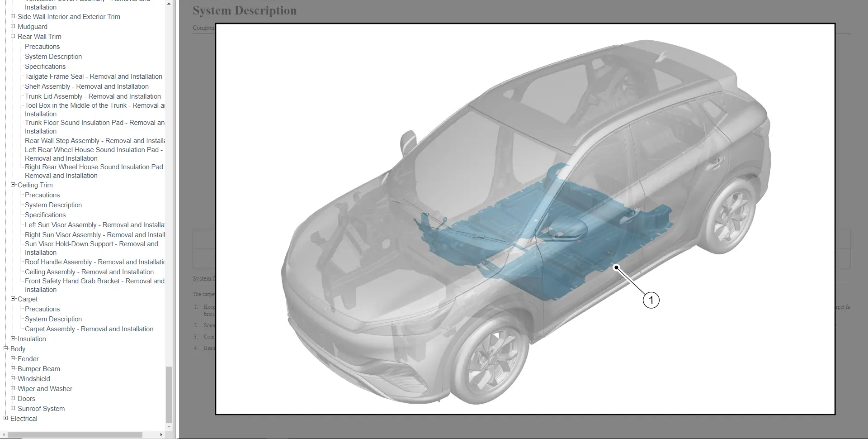Click the sidebar scroll down arrow
This screenshot has width=868, height=439.
click(x=169, y=427)
